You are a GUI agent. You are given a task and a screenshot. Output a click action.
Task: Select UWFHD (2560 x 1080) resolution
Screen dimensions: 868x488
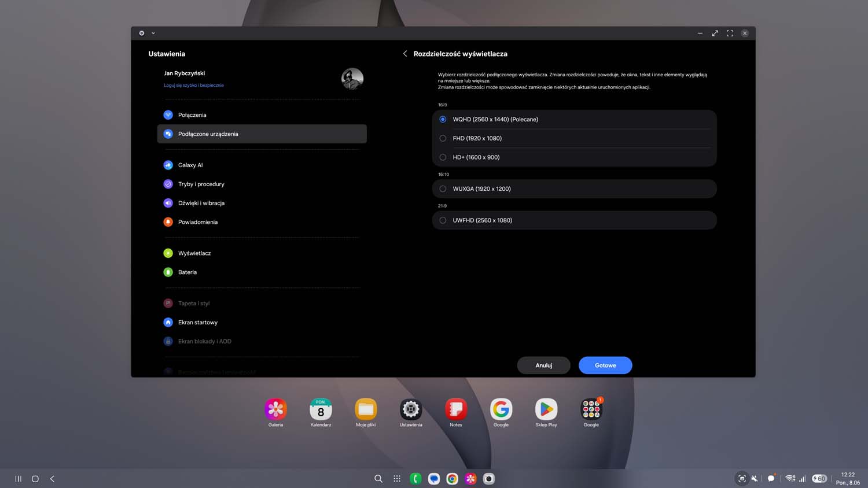pos(574,220)
